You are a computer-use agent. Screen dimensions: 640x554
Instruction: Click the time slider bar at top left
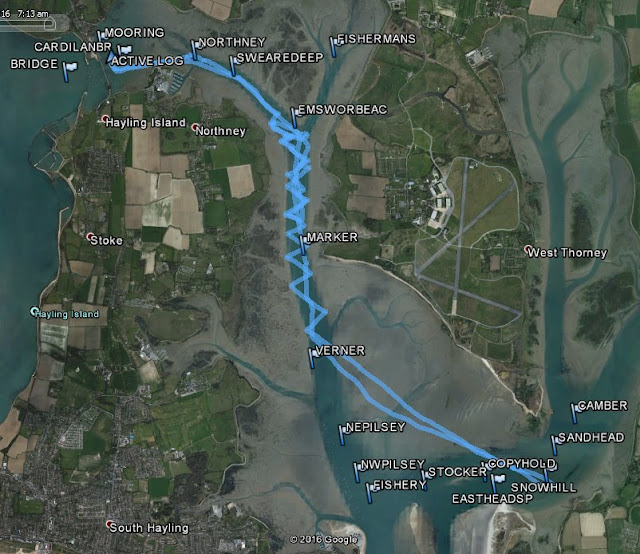[28, 24]
